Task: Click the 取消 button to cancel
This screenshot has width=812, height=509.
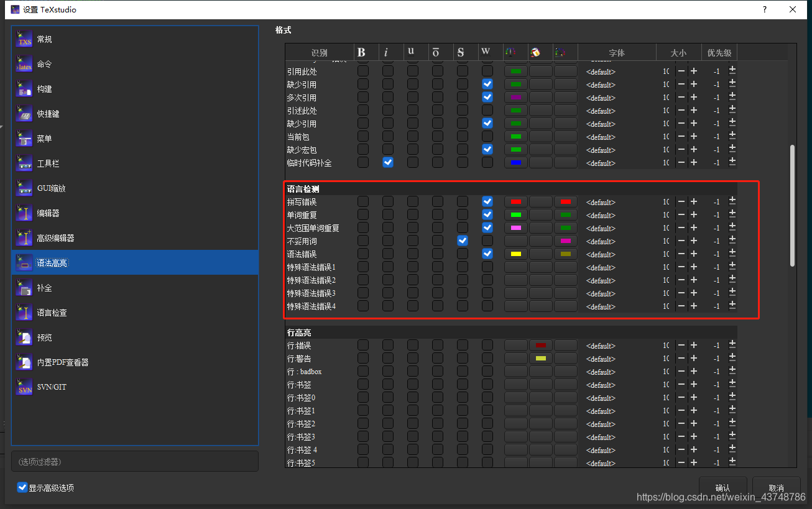Action: coord(776,488)
